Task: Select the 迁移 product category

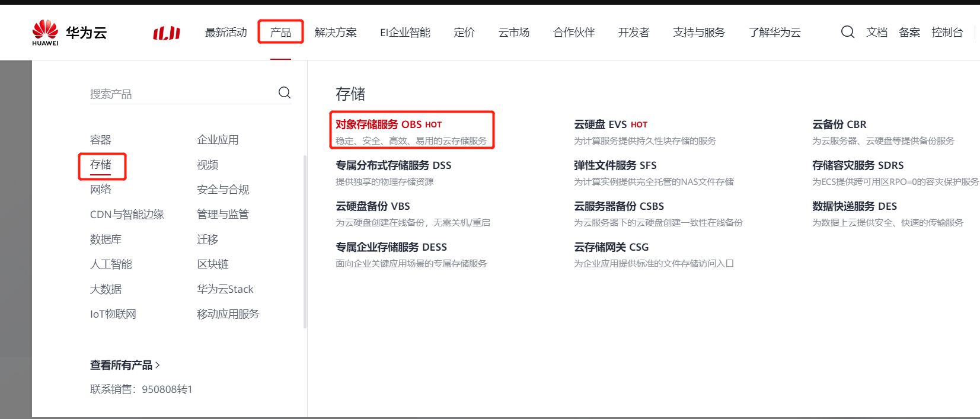Action: click(208, 239)
